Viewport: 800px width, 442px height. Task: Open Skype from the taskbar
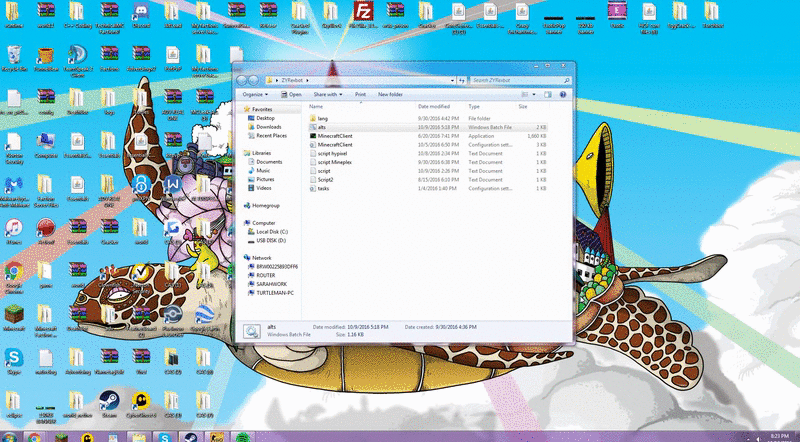coord(164,437)
